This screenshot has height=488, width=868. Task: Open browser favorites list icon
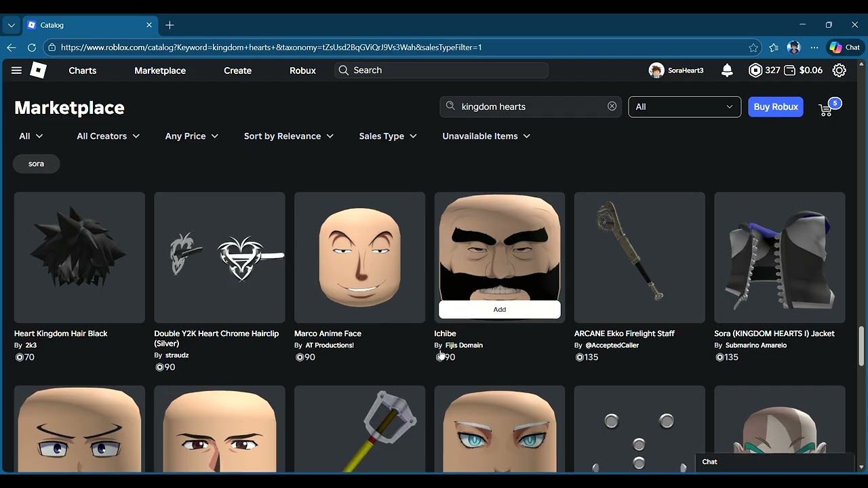click(x=774, y=47)
